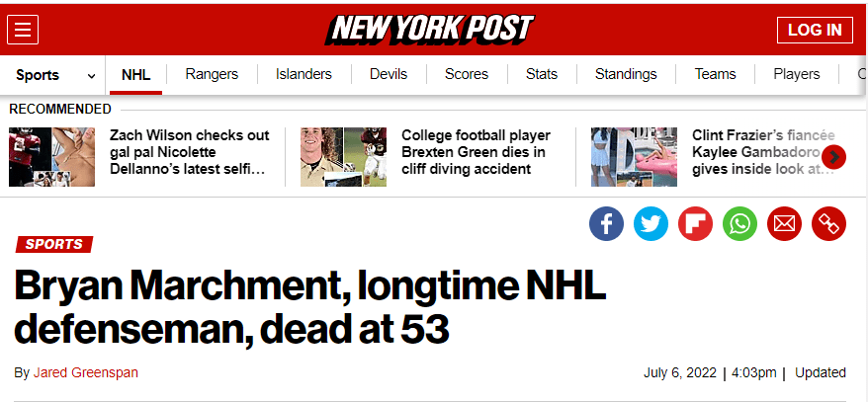
Task: Open the Zach Wilson recommended story
Action: [x=188, y=152]
